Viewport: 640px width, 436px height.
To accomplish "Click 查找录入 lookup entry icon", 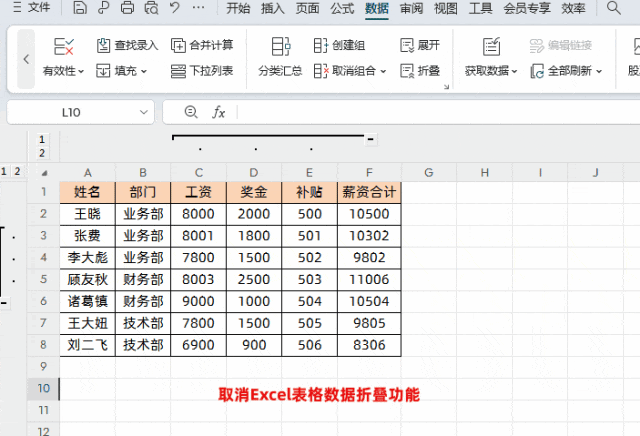I will 105,45.
